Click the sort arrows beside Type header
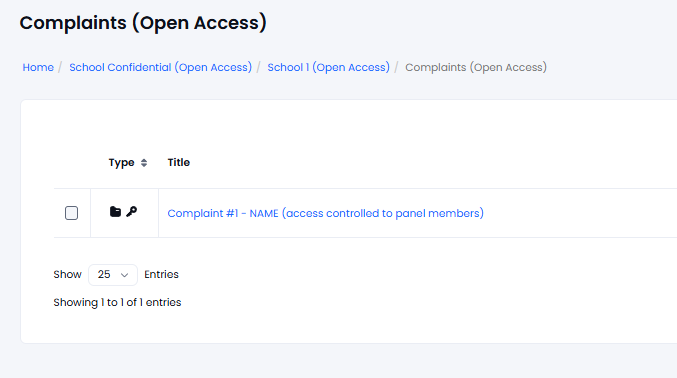This screenshot has height=378, width=677. [x=144, y=163]
